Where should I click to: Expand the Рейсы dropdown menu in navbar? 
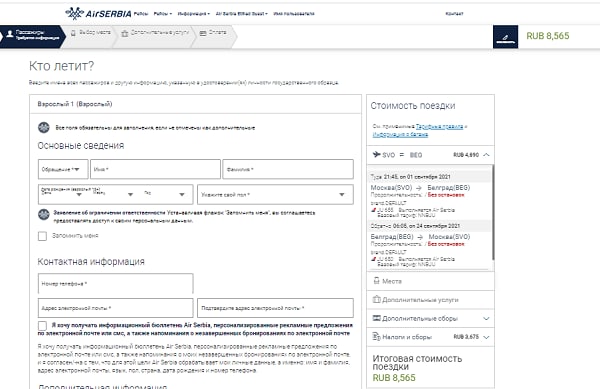(x=163, y=13)
